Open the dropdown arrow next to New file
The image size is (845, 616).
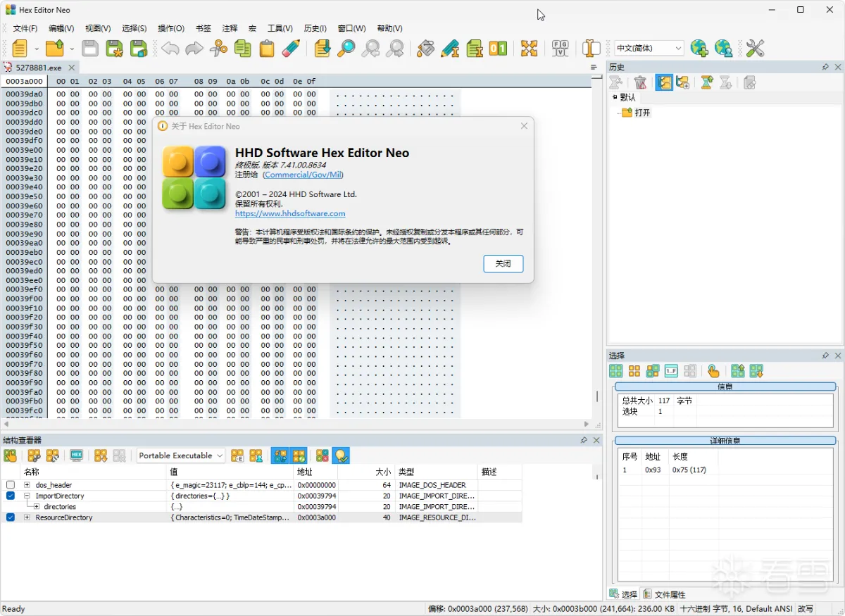pyautogui.click(x=37, y=49)
